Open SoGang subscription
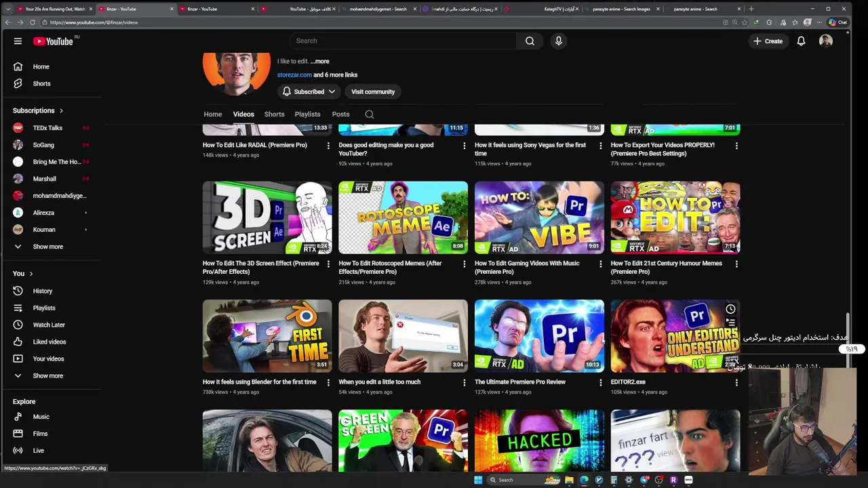 click(x=43, y=145)
